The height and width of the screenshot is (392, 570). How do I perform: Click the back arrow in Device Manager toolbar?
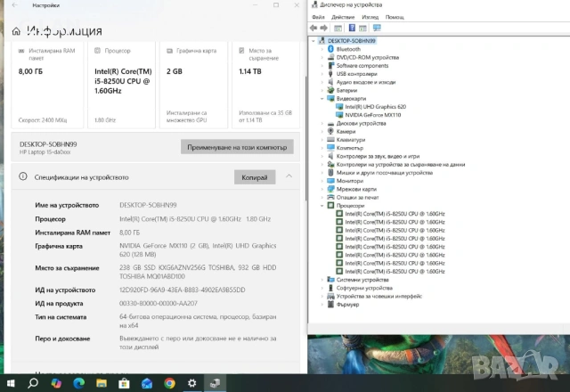coord(313,28)
